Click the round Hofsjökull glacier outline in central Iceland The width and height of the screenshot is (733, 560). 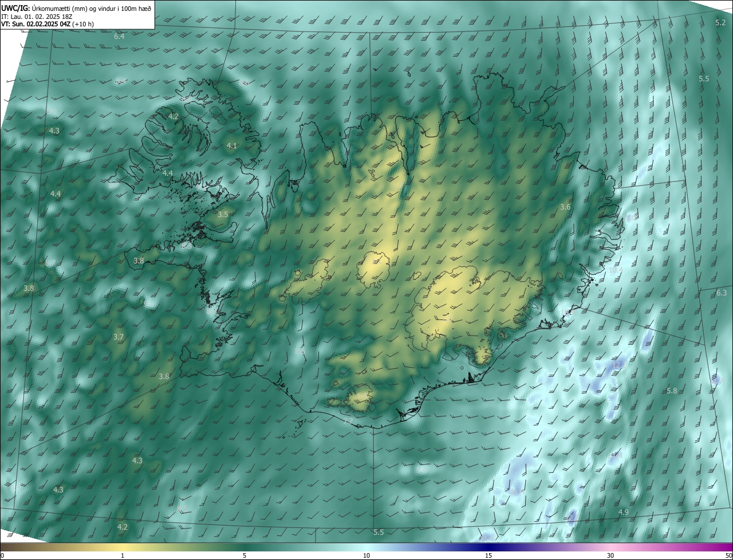pos(374,270)
